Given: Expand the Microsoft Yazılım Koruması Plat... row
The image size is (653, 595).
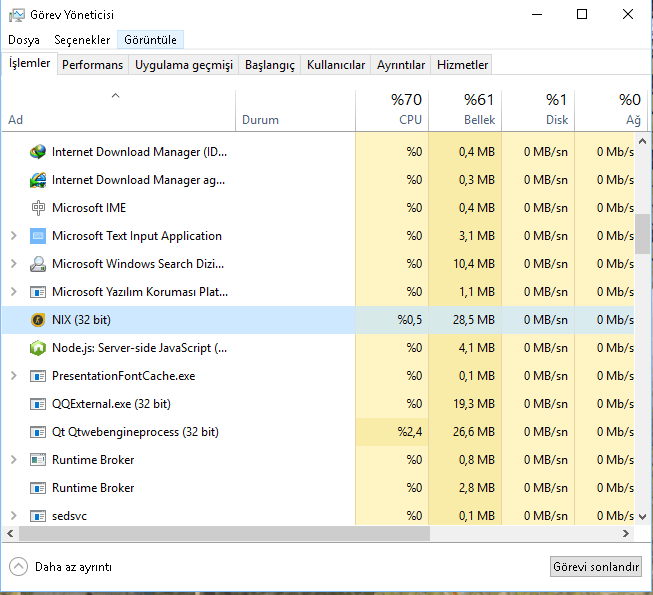Looking at the screenshot, I should 14,292.
